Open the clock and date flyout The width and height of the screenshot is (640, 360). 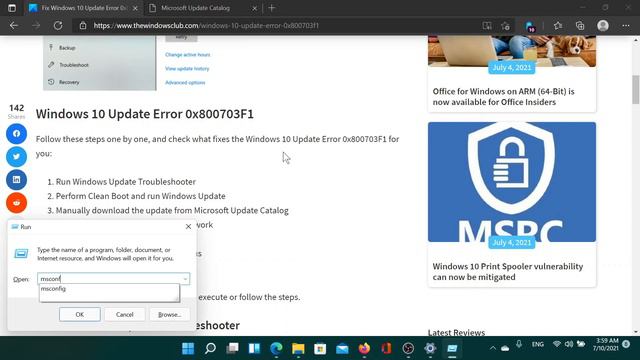tap(606, 344)
